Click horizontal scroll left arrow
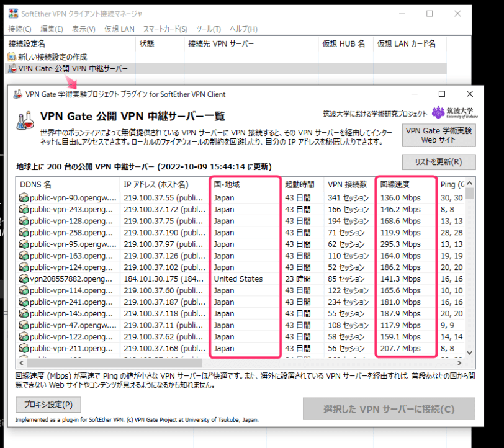 (x=22, y=363)
